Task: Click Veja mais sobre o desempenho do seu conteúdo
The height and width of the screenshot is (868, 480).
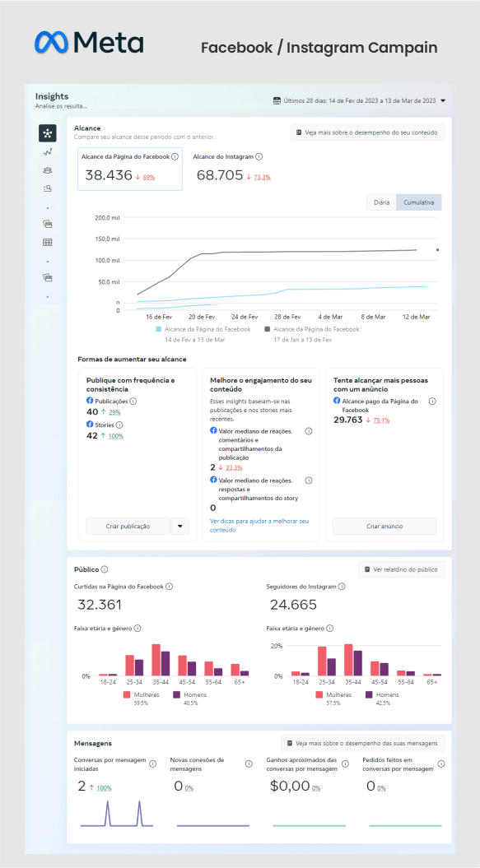Action: [367, 132]
